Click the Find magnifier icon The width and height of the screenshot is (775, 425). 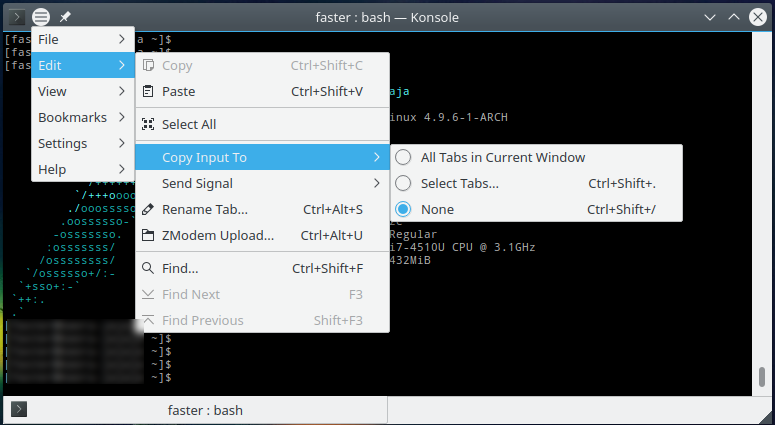coord(148,269)
